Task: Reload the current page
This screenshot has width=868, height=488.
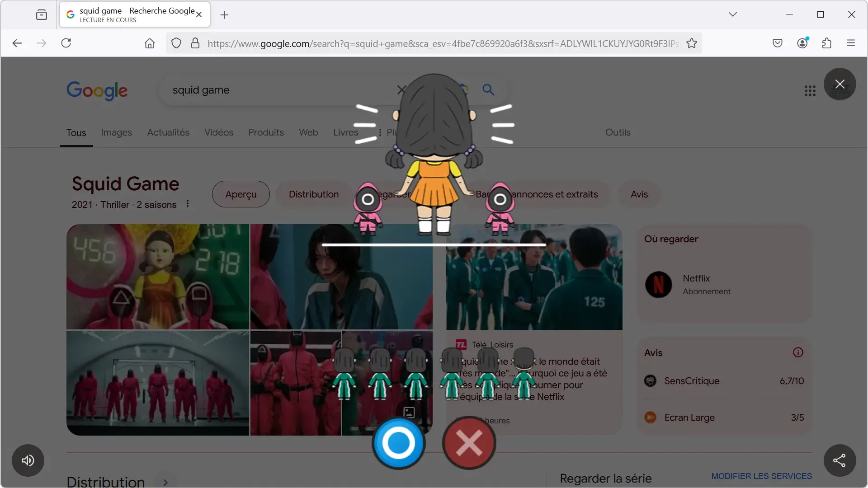Action: click(66, 43)
